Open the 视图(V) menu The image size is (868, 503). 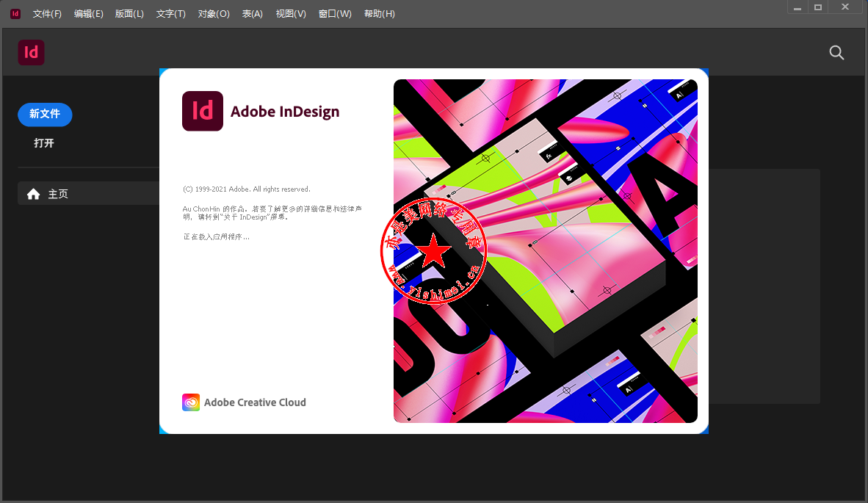(x=292, y=14)
